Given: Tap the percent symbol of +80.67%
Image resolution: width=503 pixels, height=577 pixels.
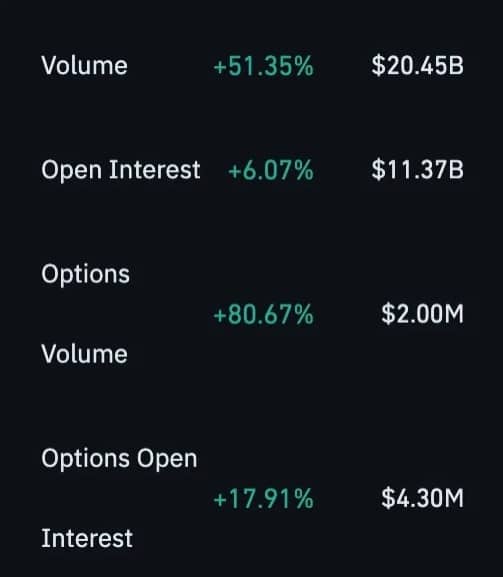Looking at the screenshot, I should pos(302,315).
